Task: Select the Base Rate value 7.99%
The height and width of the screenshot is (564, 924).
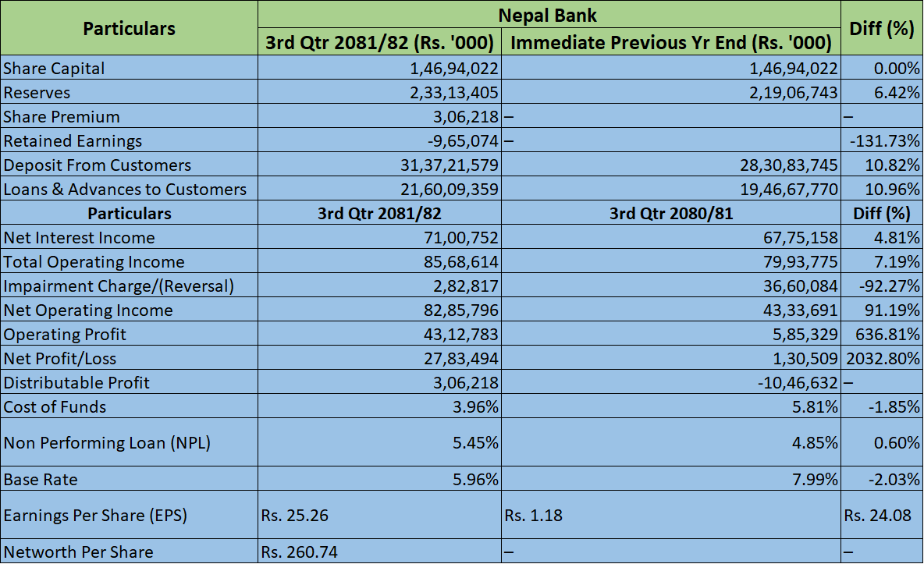Action: point(815,479)
